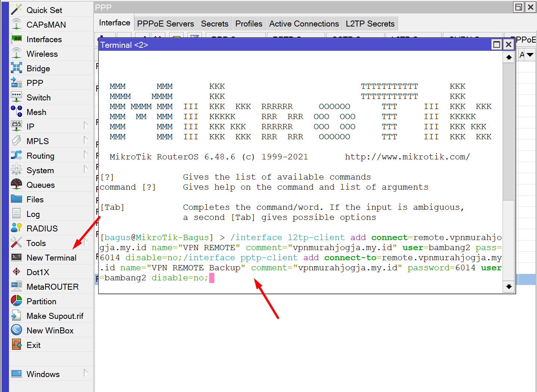
Task: Open New WinBox via its icon
Action: pos(16,330)
